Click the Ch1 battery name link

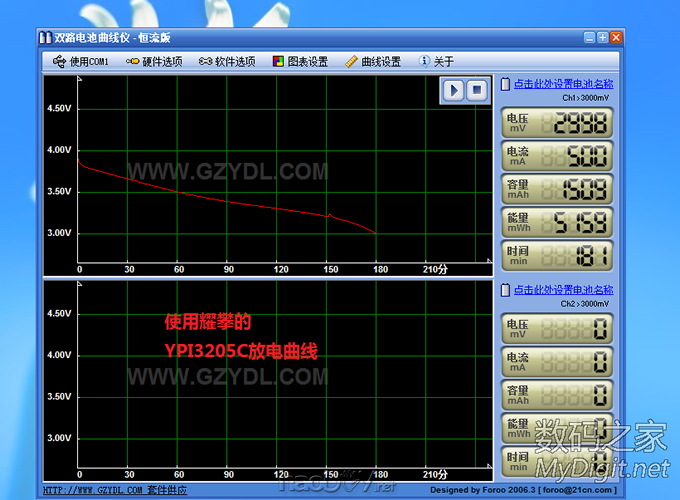tap(563, 84)
